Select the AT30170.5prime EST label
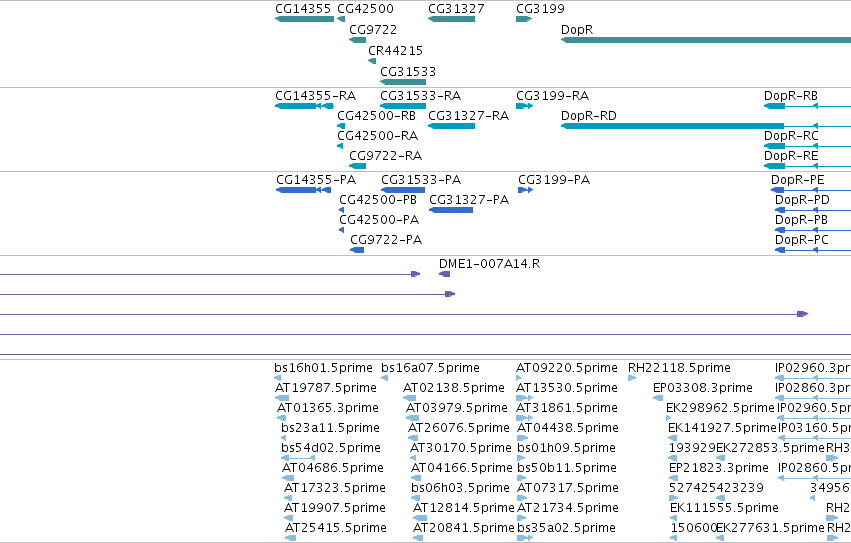Viewport: 851px width, 543px height. point(460,449)
